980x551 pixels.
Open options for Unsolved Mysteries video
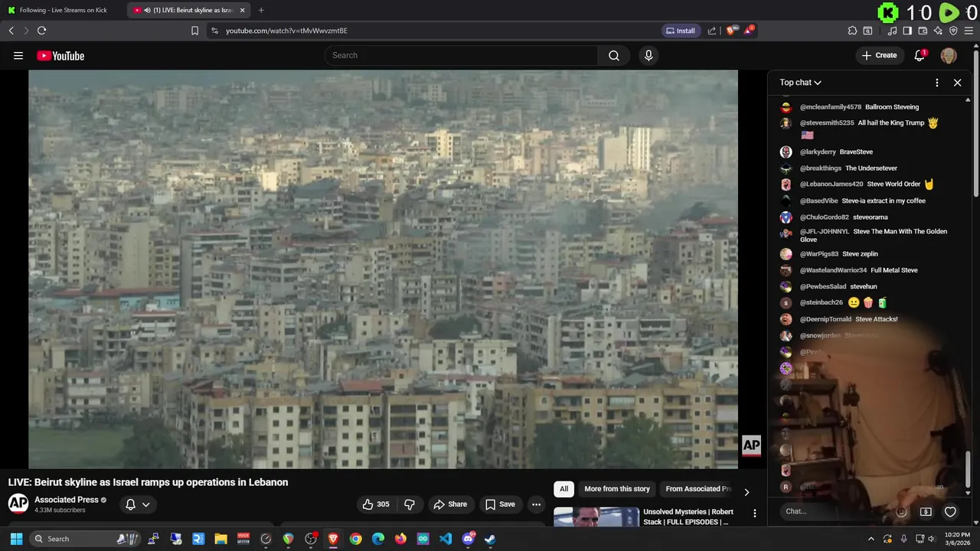(754, 514)
